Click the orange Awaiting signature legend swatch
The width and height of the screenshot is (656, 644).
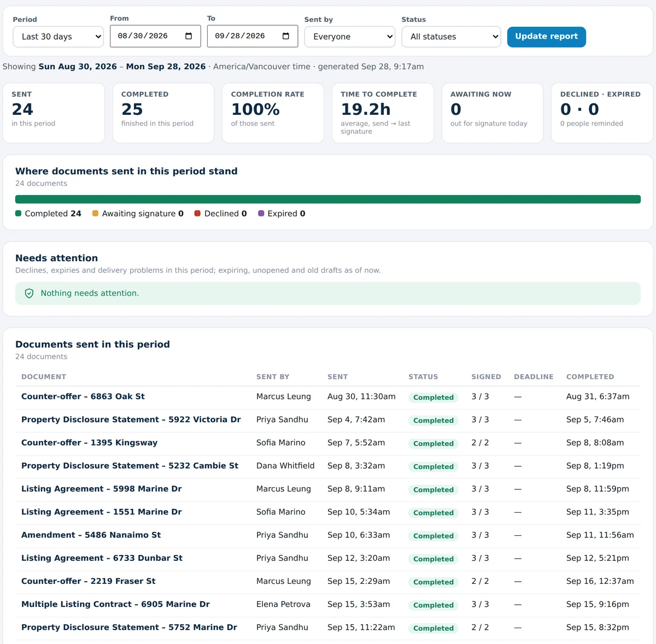(x=96, y=214)
